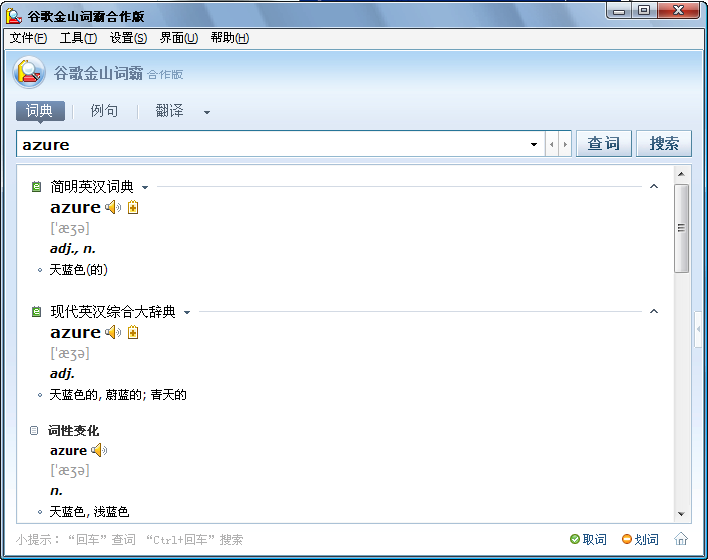This screenshot has height=560, width=708.
Task: Click the title bar application icon
Action: point(14,16)
